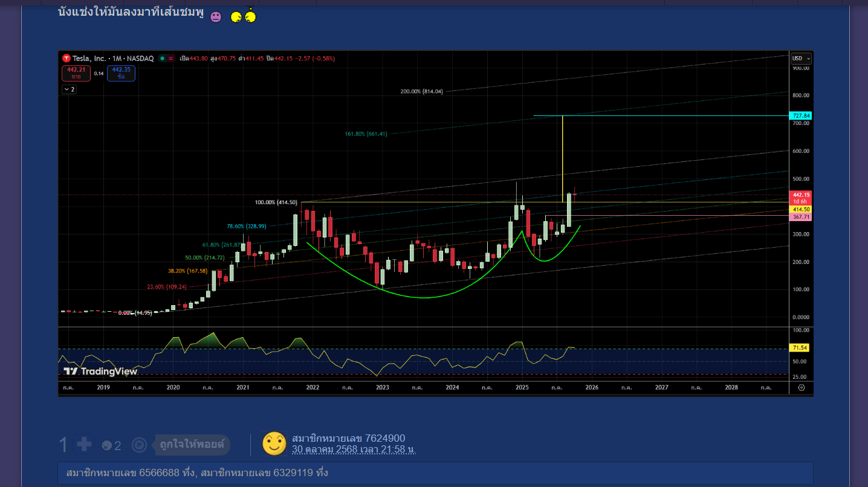Click the 0.14 spread value between sell and buy

click(x=99, y=73)
